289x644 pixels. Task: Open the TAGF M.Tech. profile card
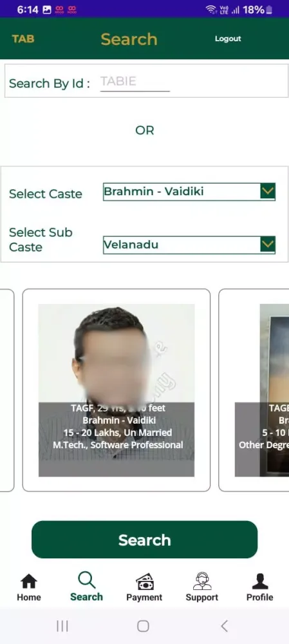click(x=116, y=390)
